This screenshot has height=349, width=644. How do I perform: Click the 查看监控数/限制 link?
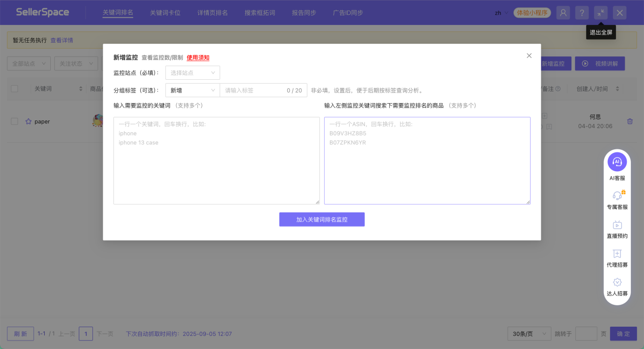162,57
